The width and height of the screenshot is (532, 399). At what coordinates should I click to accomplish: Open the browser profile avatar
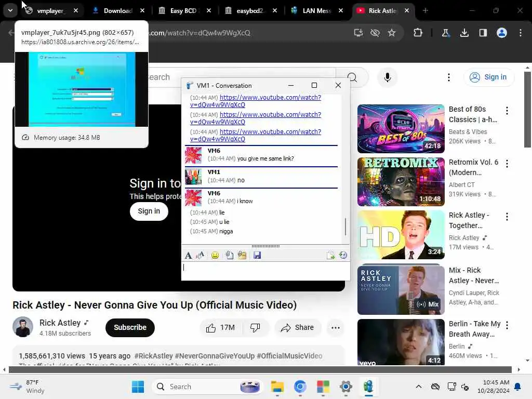501,33
